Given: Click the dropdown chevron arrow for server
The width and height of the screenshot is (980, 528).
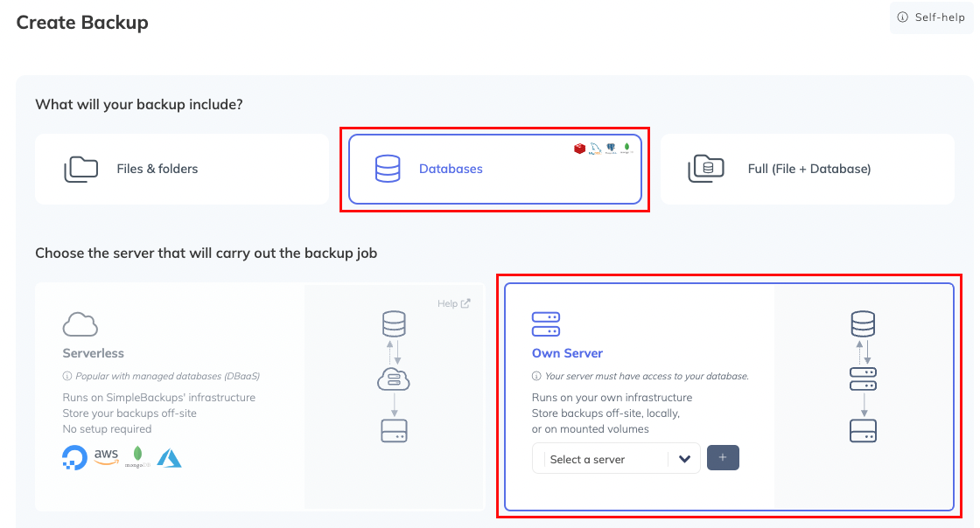Looking at the screenshot, I should [x=684, y=459].
